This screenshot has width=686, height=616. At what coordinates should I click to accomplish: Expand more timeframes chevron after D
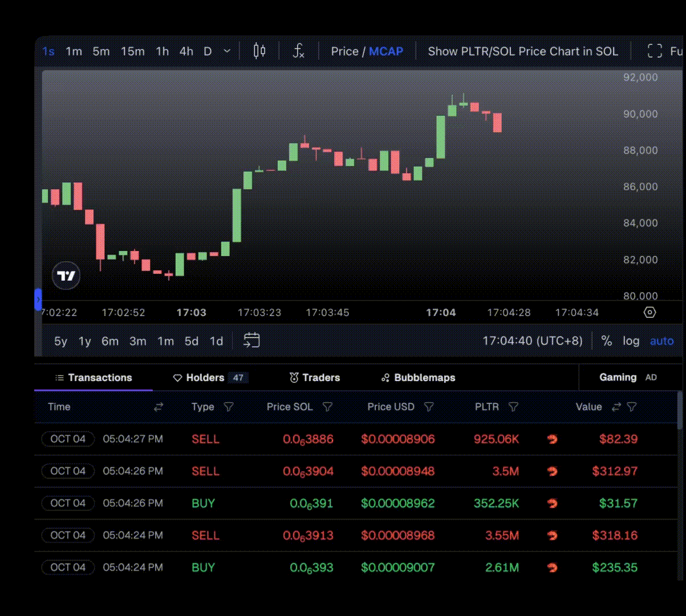pyautogui.click(x=227, y=51)
